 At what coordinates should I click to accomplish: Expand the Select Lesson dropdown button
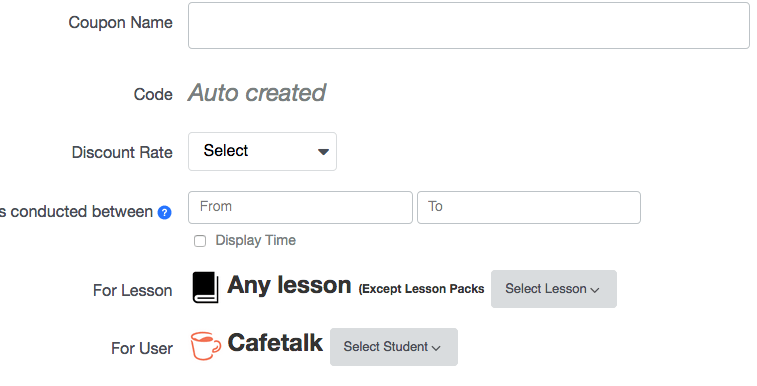554,289
